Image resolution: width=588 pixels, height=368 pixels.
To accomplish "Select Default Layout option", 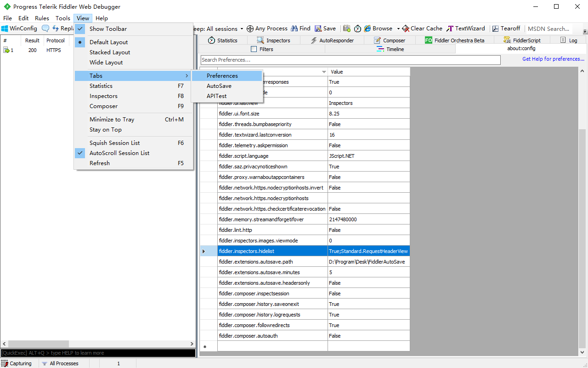I will 134,42.
